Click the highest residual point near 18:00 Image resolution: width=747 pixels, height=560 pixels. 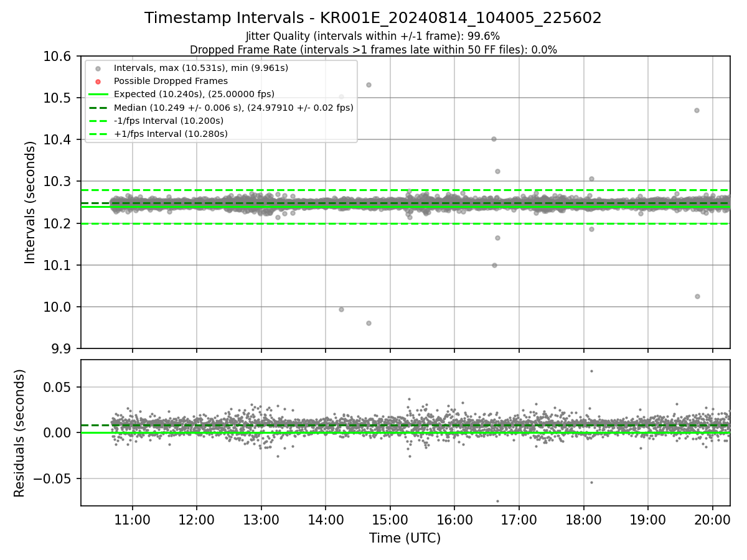(591, 371)
